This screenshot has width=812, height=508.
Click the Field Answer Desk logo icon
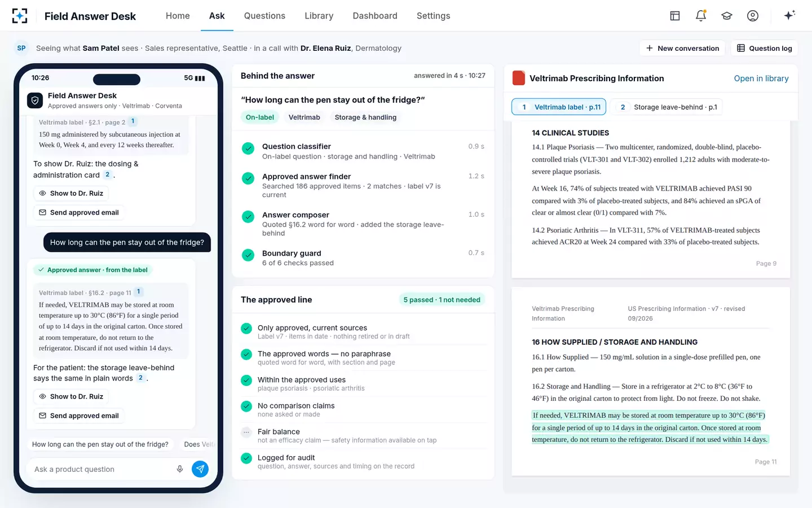click(x=20, y=16)
